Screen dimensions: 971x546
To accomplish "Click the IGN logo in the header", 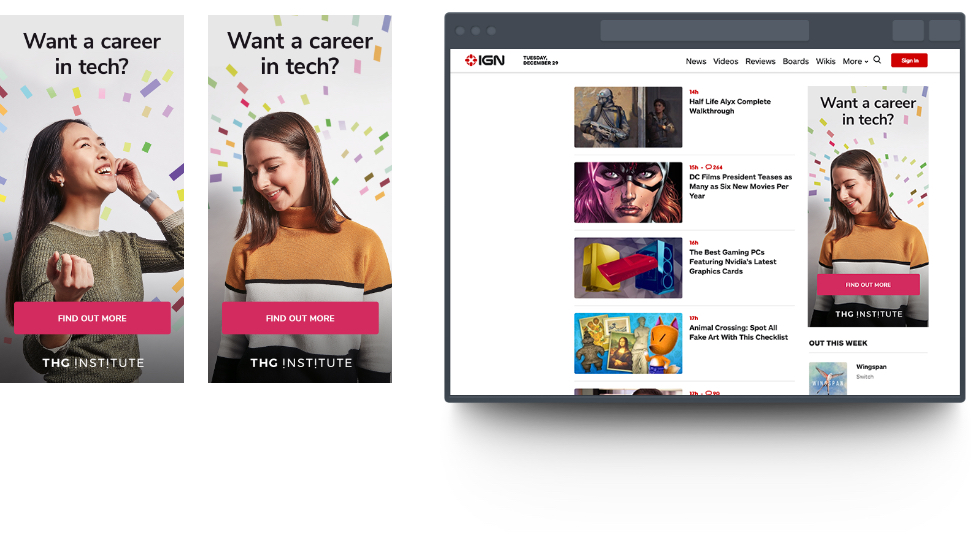I will [485, 60].
